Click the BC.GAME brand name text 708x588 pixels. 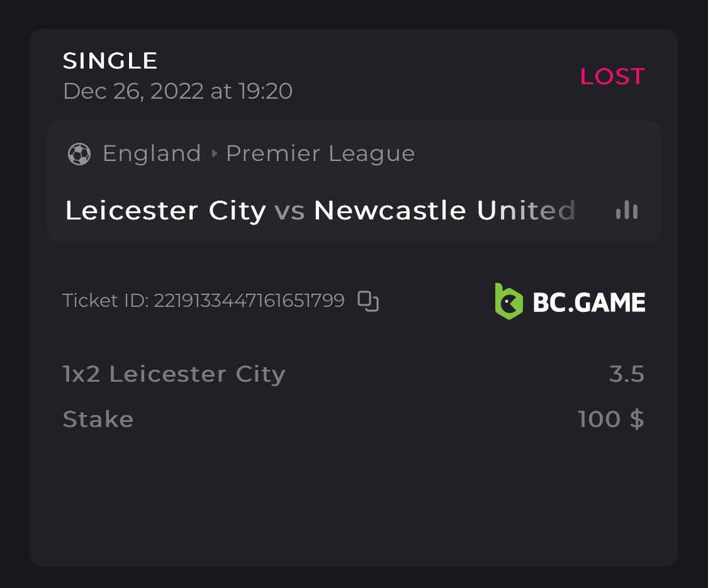click(588, 302)
